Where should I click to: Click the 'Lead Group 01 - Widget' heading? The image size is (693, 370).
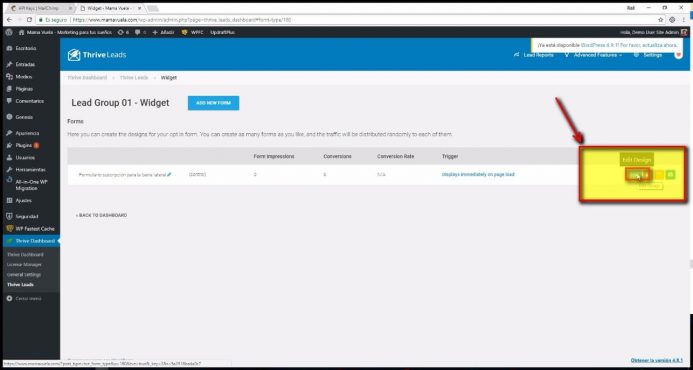[x=120, y=103]
